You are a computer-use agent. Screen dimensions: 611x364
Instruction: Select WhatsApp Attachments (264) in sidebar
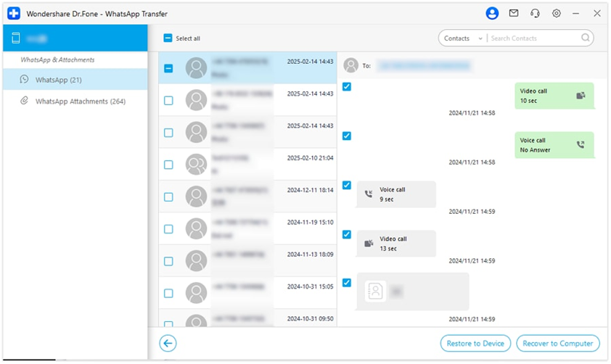(x=75, y=101)
